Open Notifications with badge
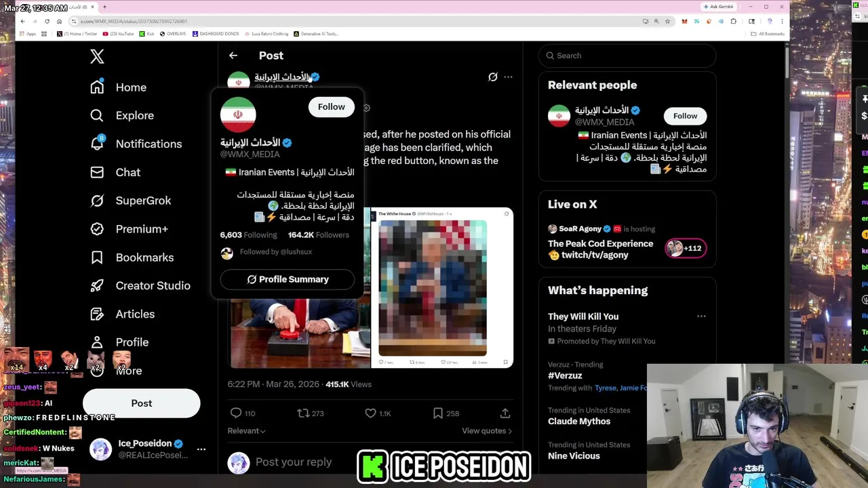The image size is (868, 488). click(x=136, y=144)
